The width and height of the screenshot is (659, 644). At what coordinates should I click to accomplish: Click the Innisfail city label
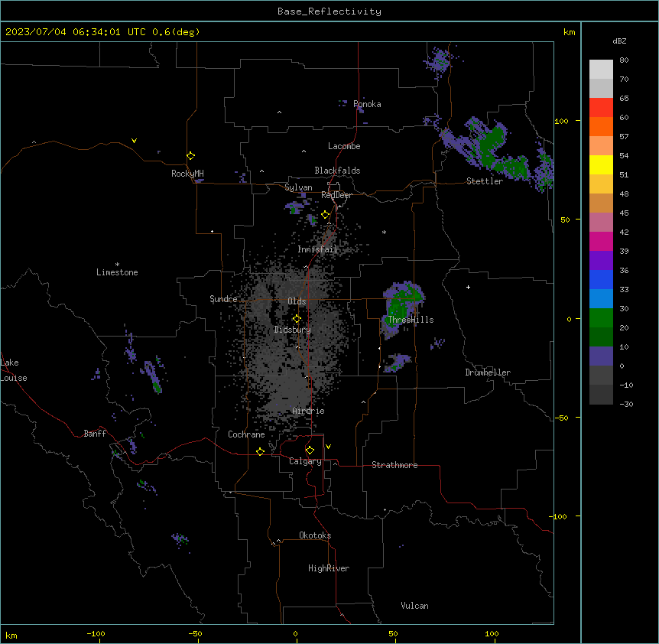pyautogui.click(x=318, y=249)
